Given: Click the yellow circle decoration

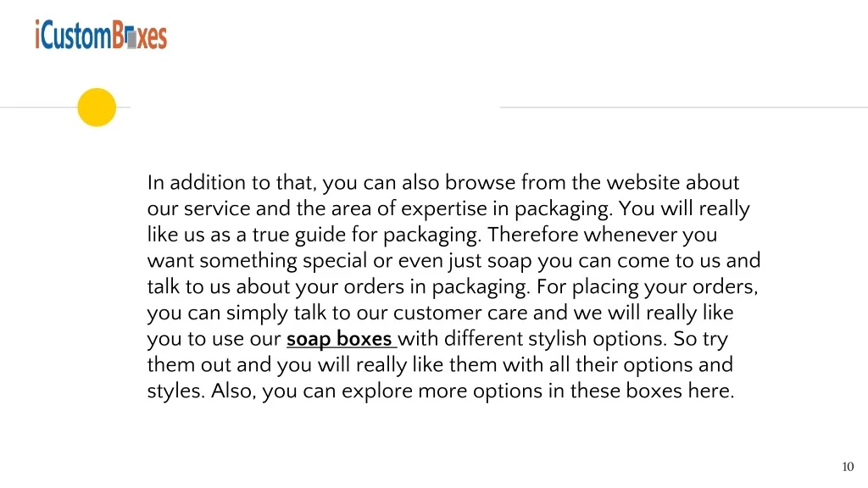Looking at the screenshot, I should pyautogui.click(x=97, y=108).
